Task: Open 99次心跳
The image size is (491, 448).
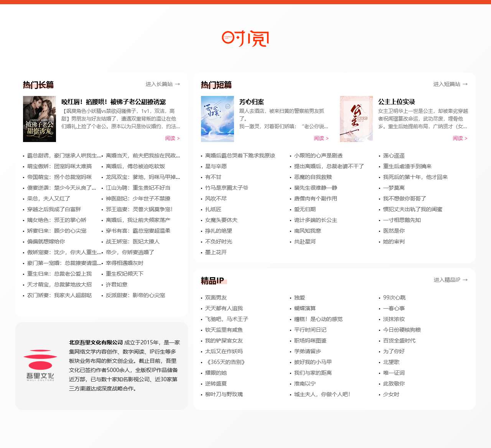Action: [394, 298]
